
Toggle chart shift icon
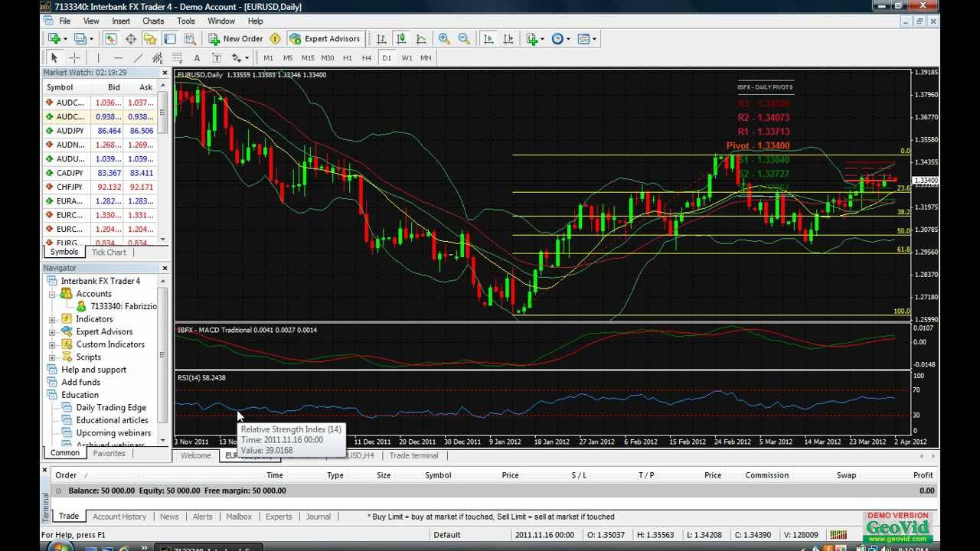coord(508,38)
